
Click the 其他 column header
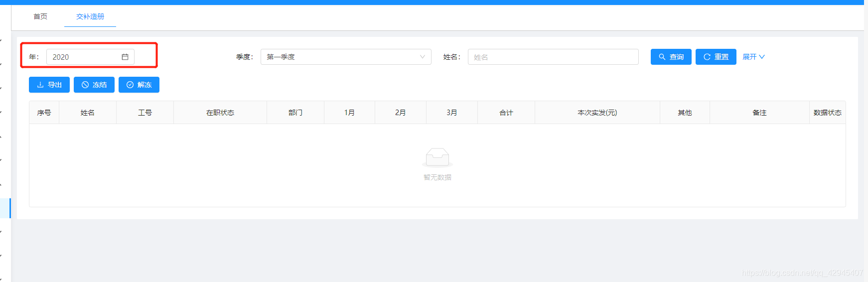point(685,113)
